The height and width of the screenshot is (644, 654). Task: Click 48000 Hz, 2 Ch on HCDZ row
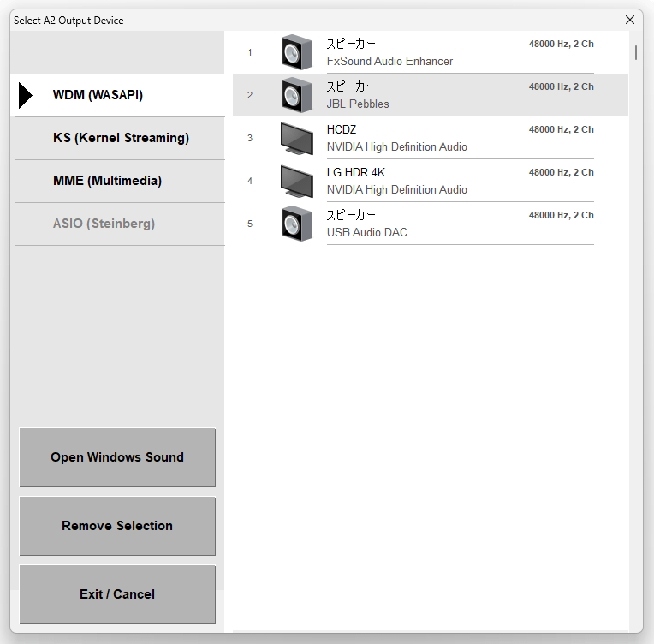[x=561, y=130]
